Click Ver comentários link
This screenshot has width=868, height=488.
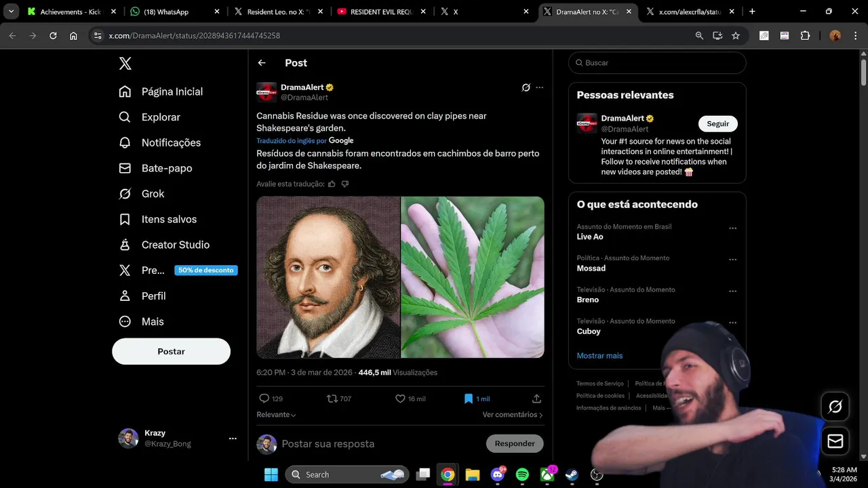[513, 414]
